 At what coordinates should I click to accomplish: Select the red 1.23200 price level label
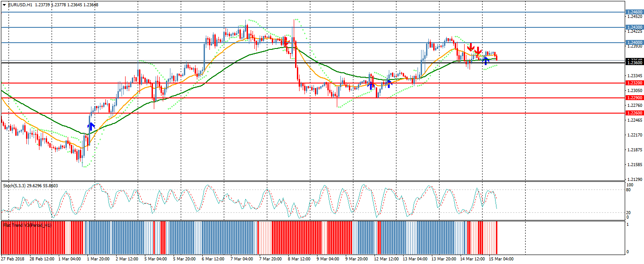[x=634, y=83]
